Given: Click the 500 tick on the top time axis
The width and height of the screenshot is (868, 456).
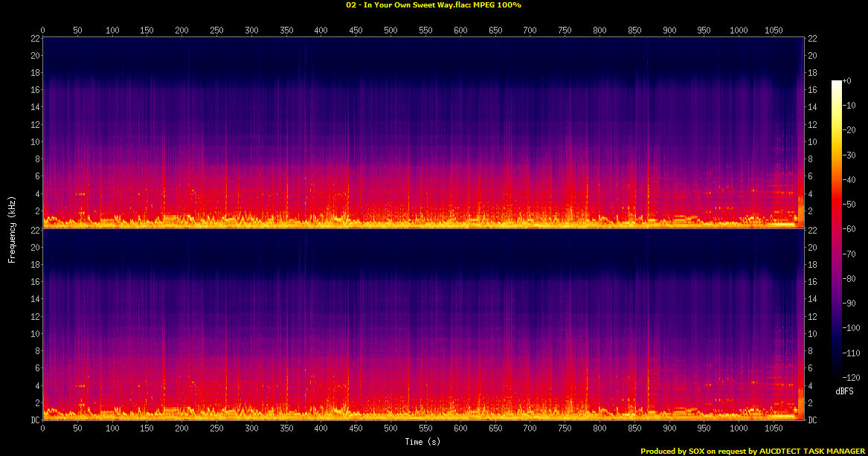Looking at the screenshot, I should point(390,30).
